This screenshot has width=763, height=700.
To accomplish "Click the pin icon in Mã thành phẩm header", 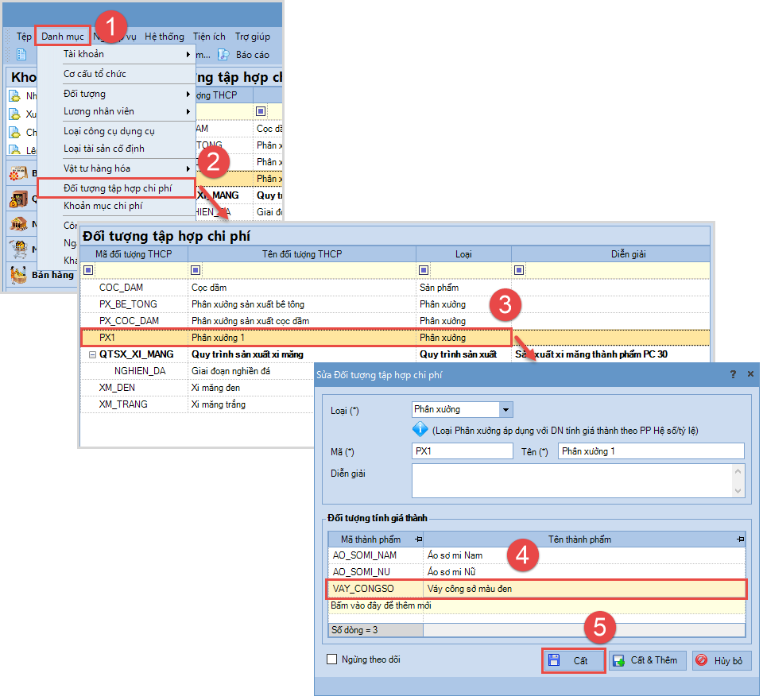I will pyautogui.click(x=419, y=540).
